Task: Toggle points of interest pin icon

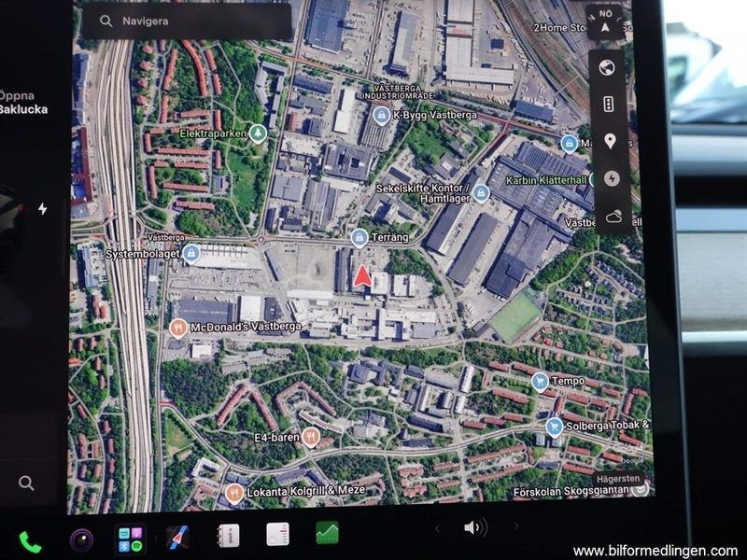Action: (x=610, y=141)
